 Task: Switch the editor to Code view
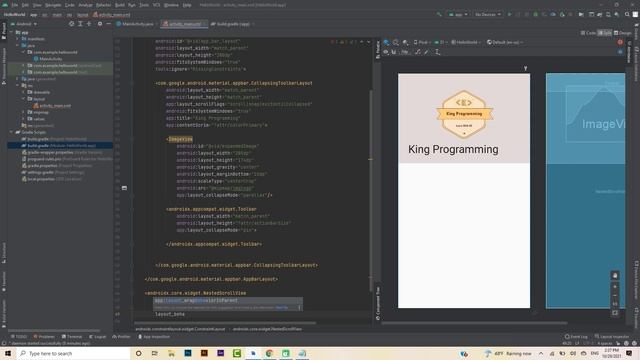point(588,33)
